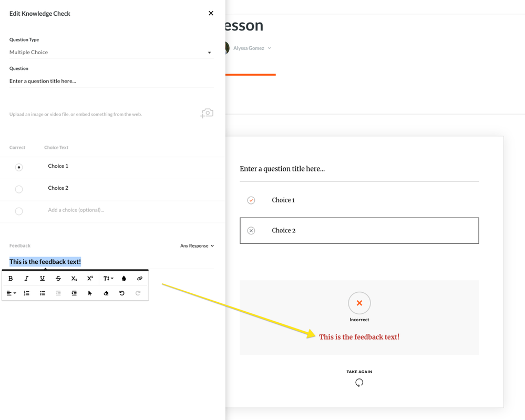Image resolution: width=525 pixels, height=420 pixels.
Task: Apply italic formatting to feedback text
Action: tap(26, 279)
